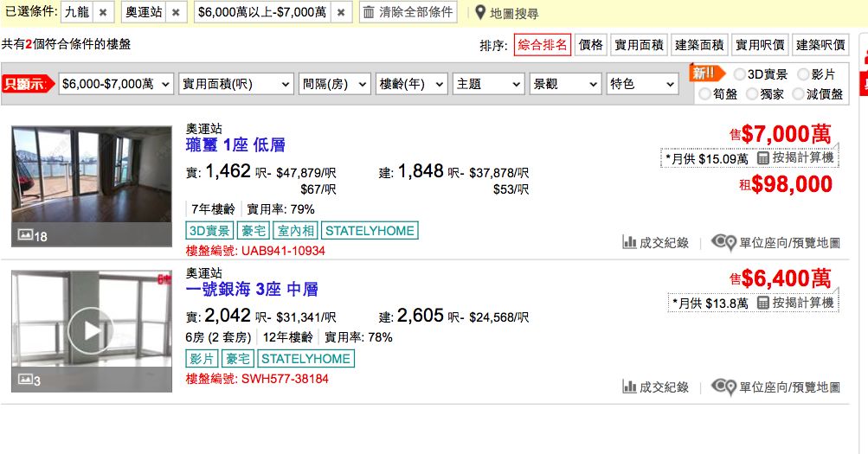
Task: Show unit orientation map for 一號銀海 3座
Action: [775, 387]
